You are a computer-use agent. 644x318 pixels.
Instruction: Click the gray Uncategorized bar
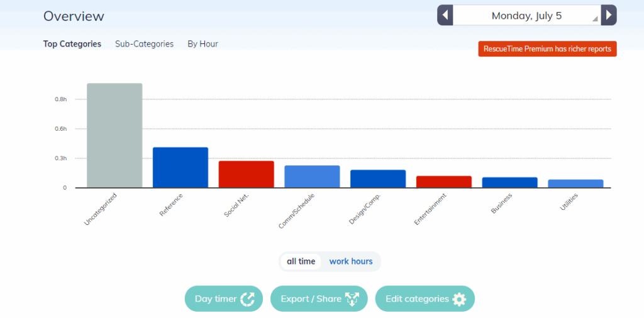pyautogui.click(x=114, y=135)
